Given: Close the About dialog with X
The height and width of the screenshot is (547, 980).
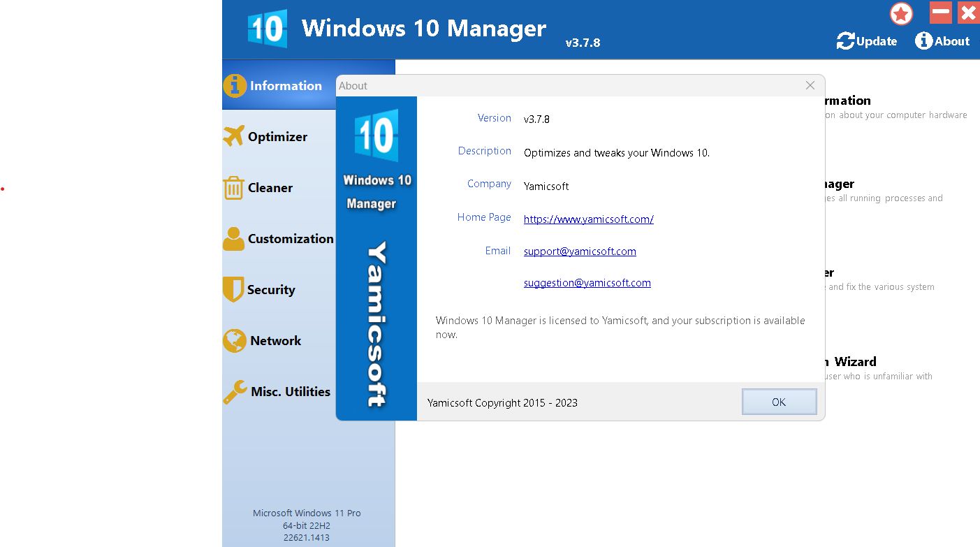Looking at the screenshot, I should tap(810, 85).
